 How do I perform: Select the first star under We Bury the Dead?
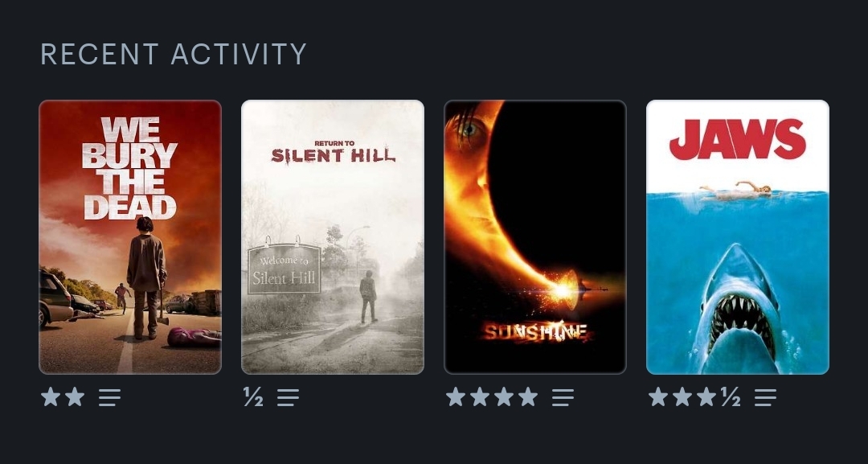tap(51, 396)
